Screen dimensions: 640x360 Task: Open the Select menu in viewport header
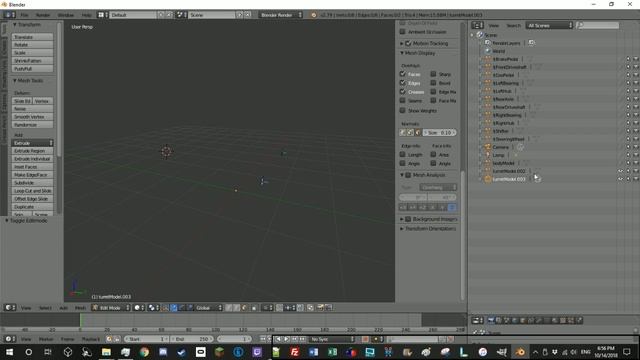(45, 308)
